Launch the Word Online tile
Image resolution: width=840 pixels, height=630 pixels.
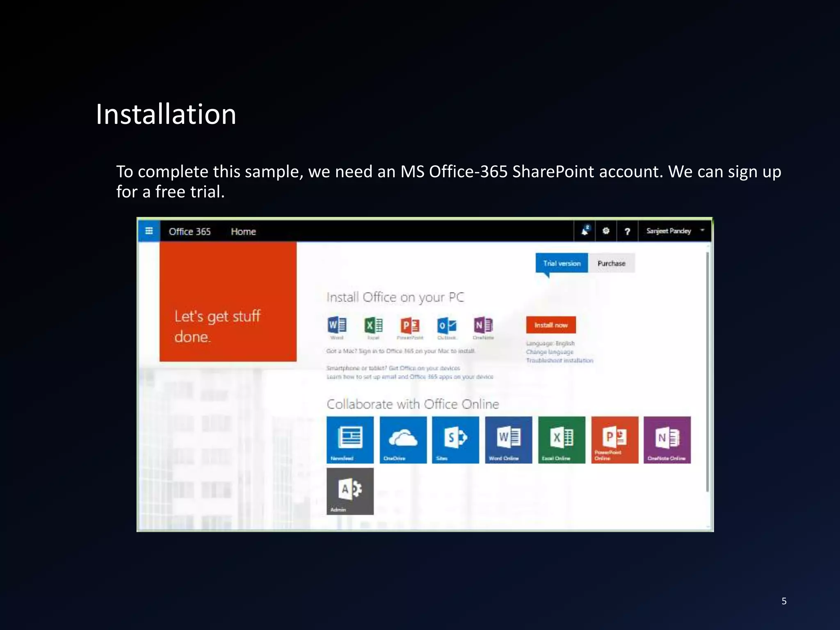(509, 440)
